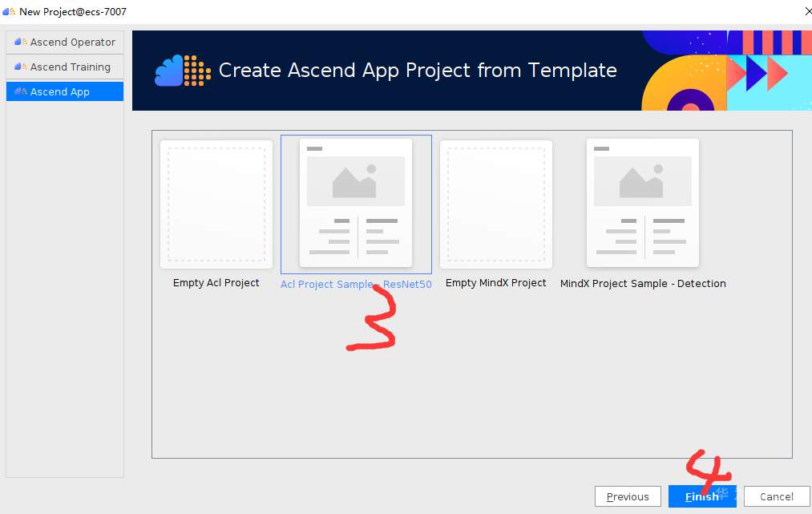Select Ascend Operator project type
The height and width of the screenshot is (514, 812).
[65, 42]
